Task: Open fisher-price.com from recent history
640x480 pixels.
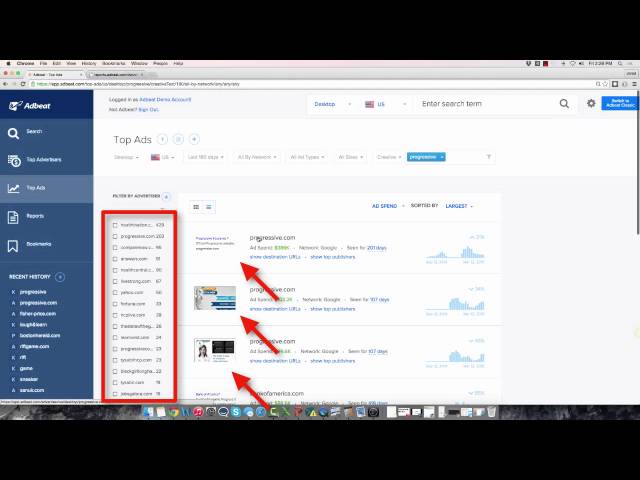Action: point(38,314)
